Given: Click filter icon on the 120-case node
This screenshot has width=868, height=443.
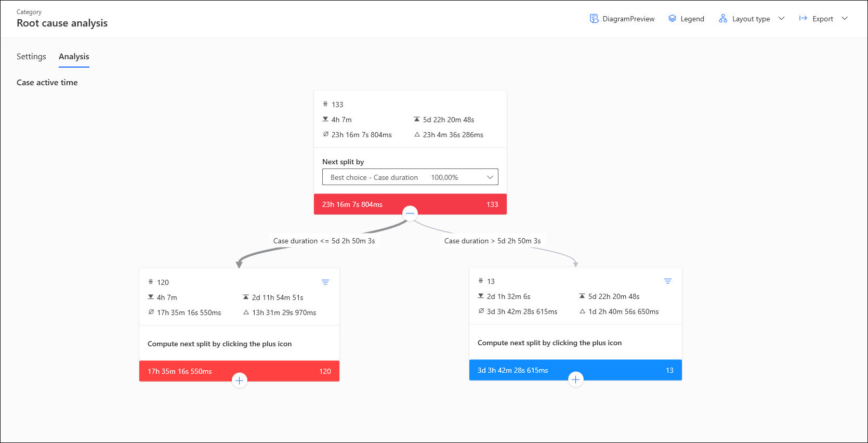Looking at the screenshot, I should pyautogui.click(x=325, y=282).
